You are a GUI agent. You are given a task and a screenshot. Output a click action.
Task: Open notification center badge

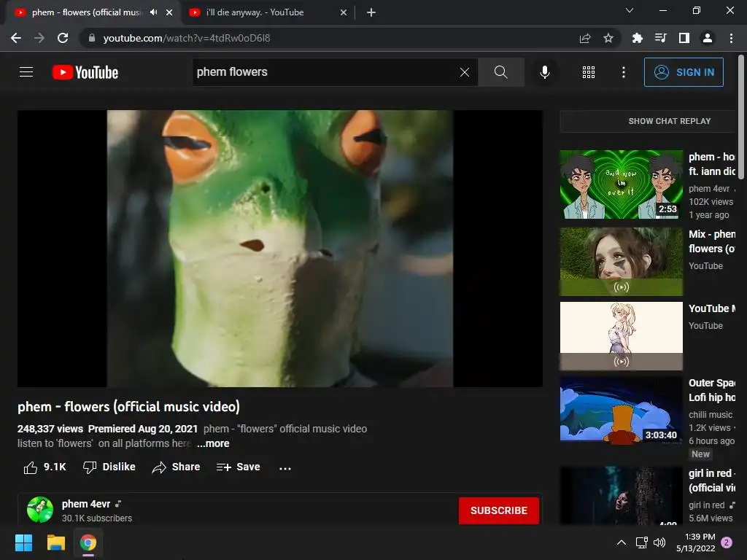tap(727, 542)
